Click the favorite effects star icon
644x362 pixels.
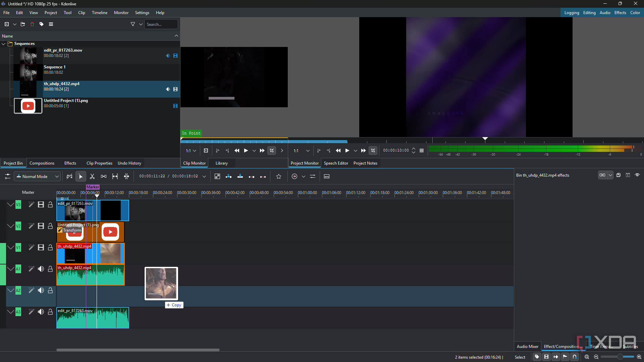(279, 176)
